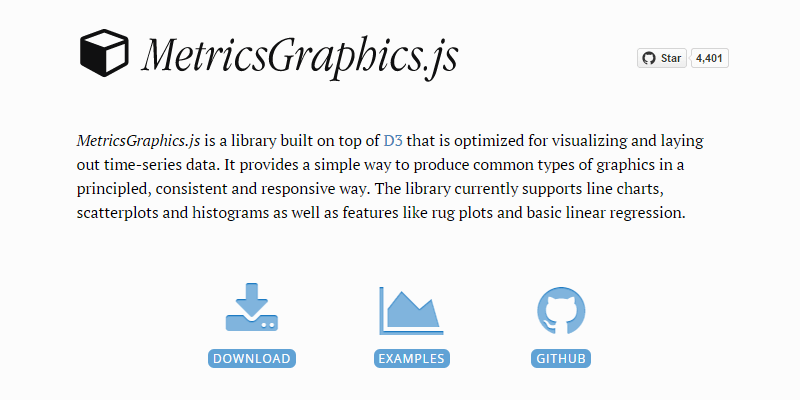The width and height of the screenshot is (800, 400).
Task: Star the repository on GitHub
Action: coord(662,58)
